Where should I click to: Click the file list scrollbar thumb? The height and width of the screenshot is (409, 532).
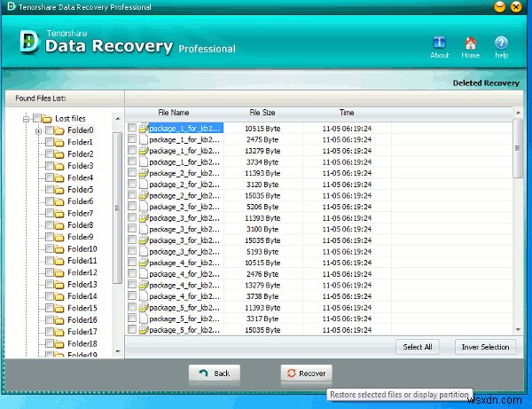[x=518, y=148]
